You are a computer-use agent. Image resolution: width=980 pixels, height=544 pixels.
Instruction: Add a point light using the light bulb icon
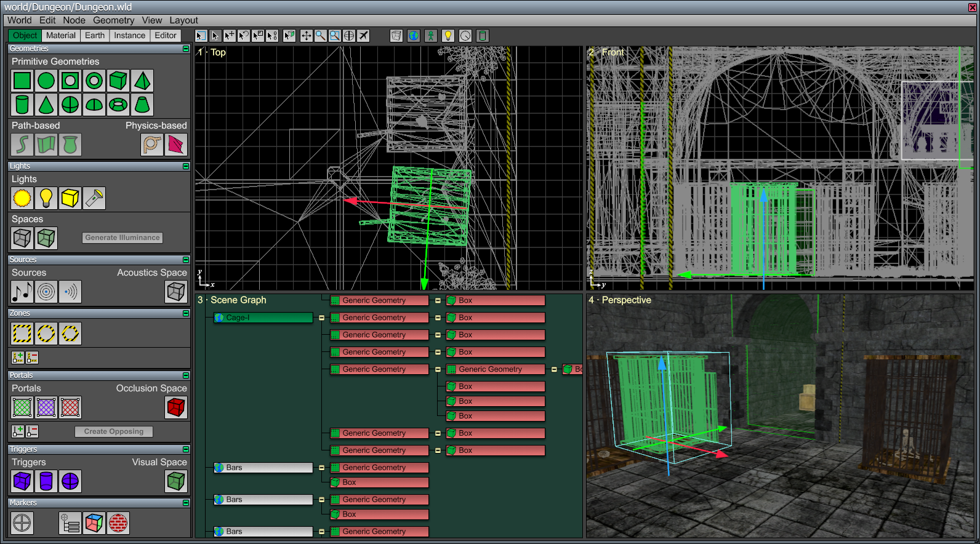[46, 198]
